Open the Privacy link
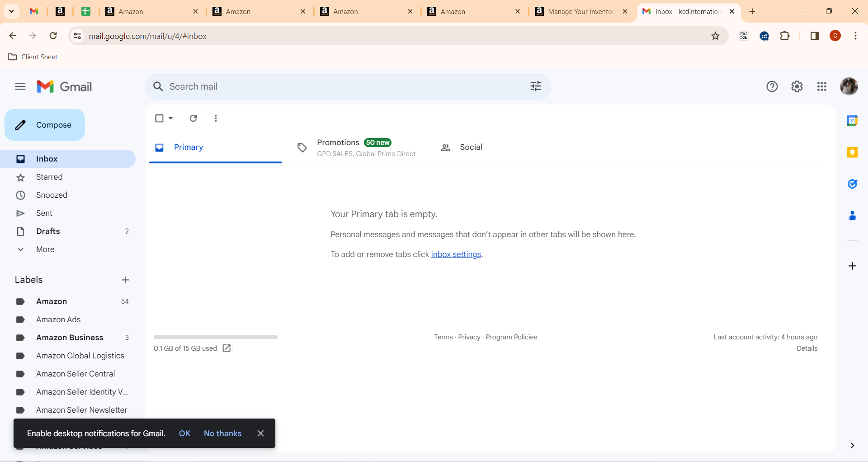 [x=469, y=337]
